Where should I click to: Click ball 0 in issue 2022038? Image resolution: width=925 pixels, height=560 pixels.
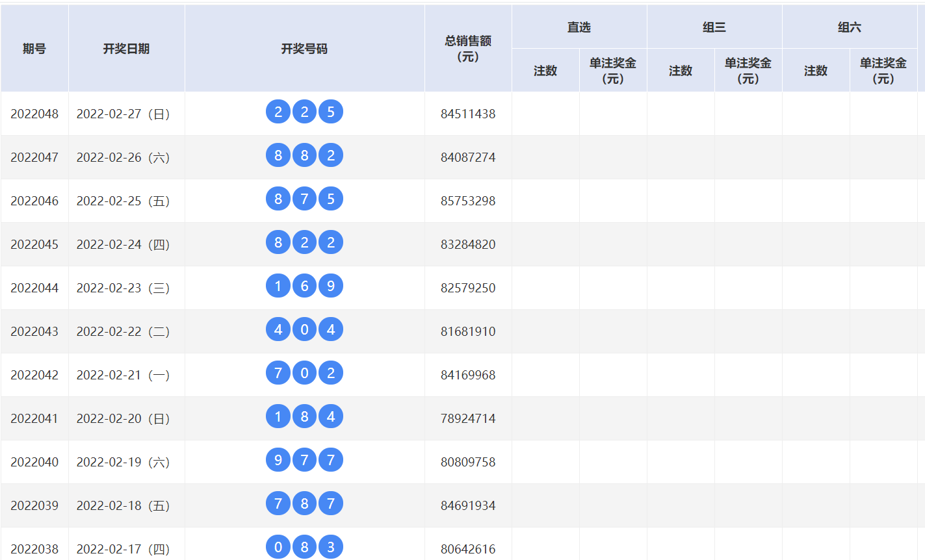(x=278, y=547)
